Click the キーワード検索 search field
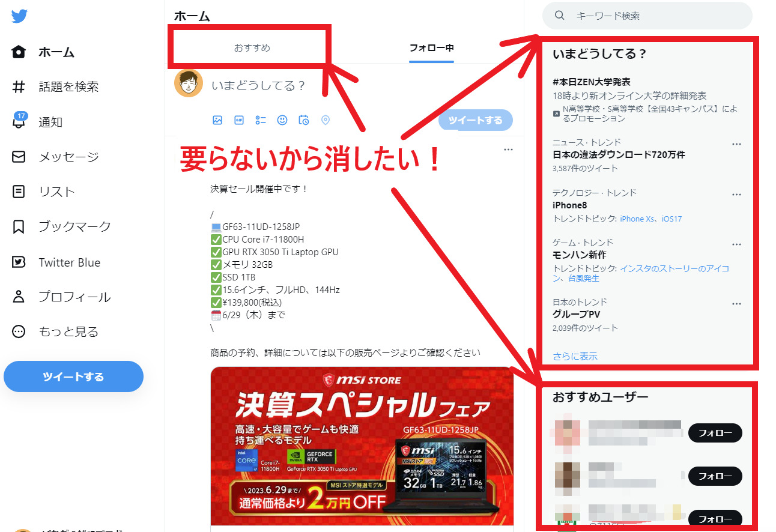 pyautogui.click(x=647, y=16)
